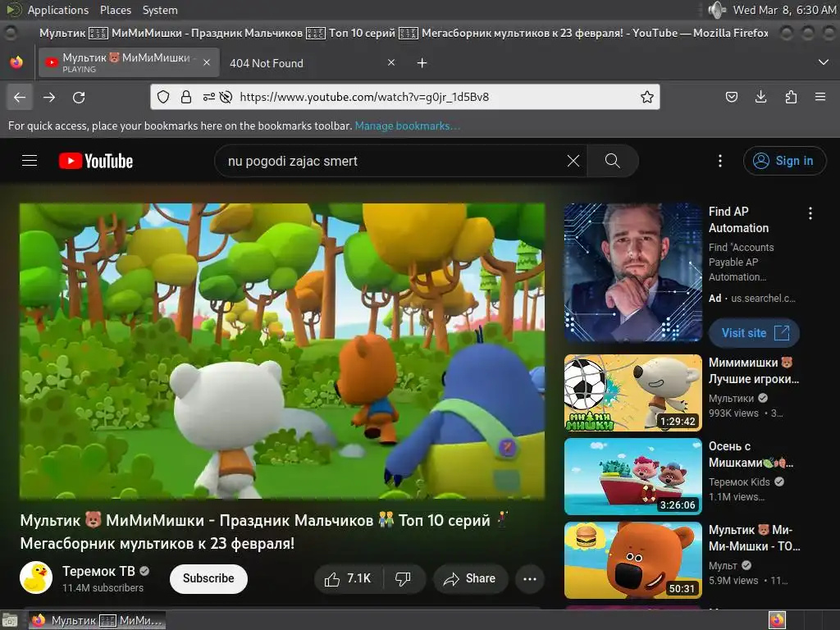Click the autoplay blocked icon in address bar
The width and height of the screenshot is (840, 630).
pyautogui.click(x=226, y=97)
